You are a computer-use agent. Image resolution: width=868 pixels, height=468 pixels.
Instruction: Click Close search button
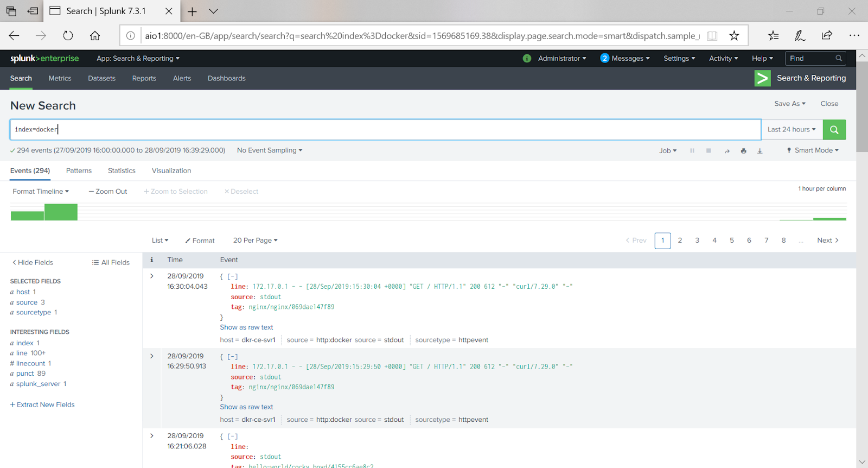(x=829, y=104)
